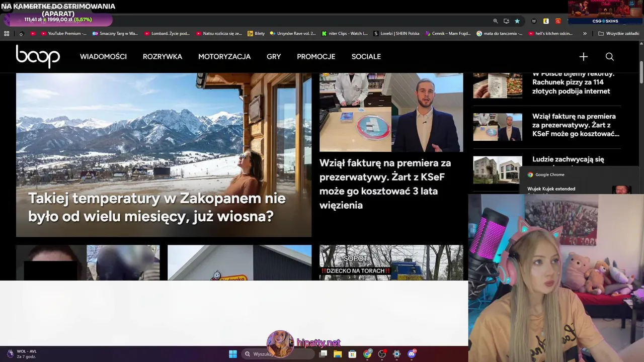
Task: Open the SOCIALE section
Action: click(366, 57)
